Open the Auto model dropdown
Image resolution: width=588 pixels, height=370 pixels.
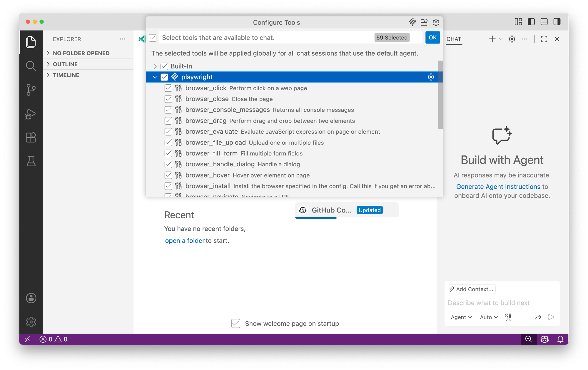click(489, 317)
